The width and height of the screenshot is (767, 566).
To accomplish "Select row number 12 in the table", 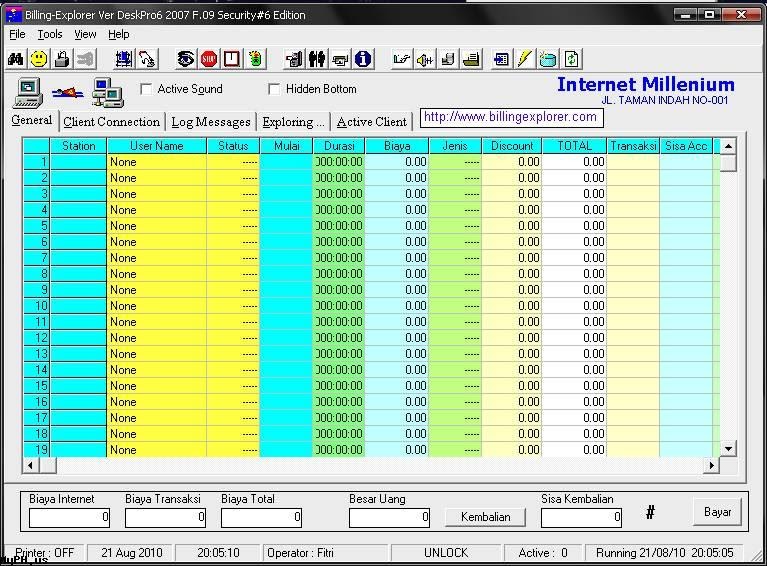I will 37,338.
